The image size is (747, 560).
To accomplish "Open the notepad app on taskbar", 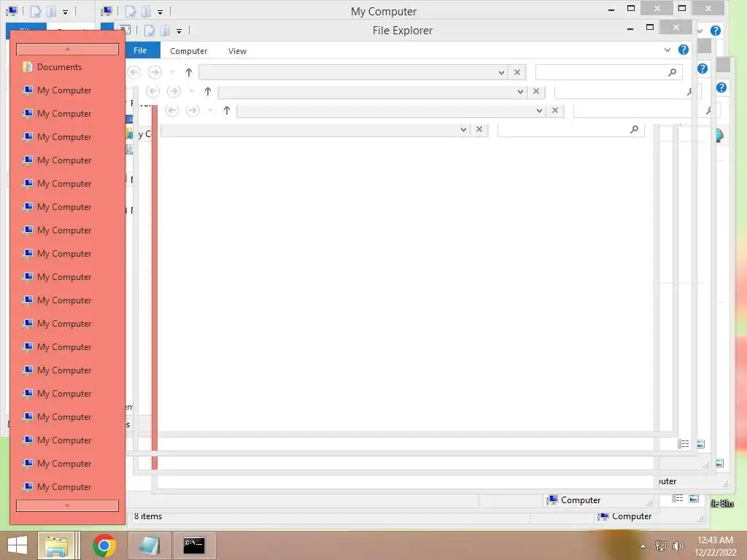I will coord(149,545).
